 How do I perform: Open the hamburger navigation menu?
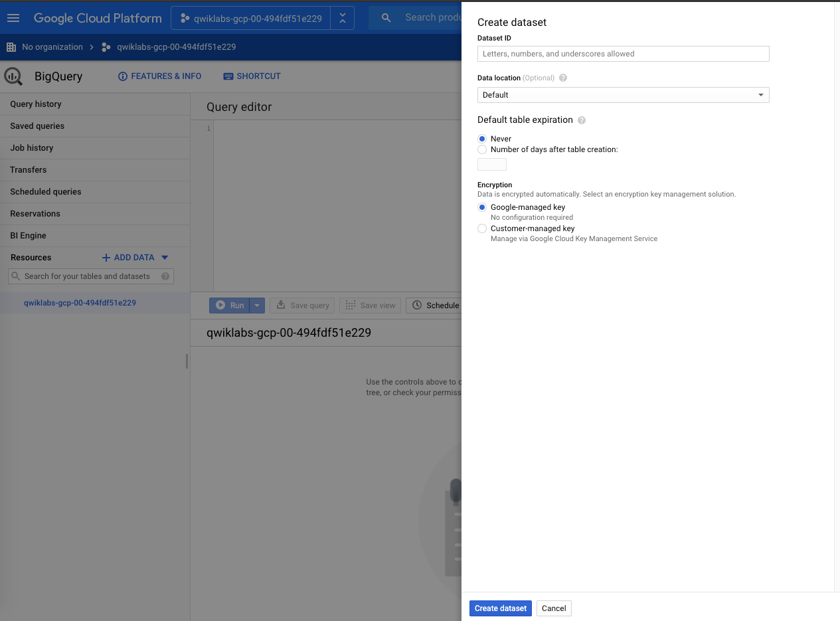pyautogui.click(x=13, y=18)
